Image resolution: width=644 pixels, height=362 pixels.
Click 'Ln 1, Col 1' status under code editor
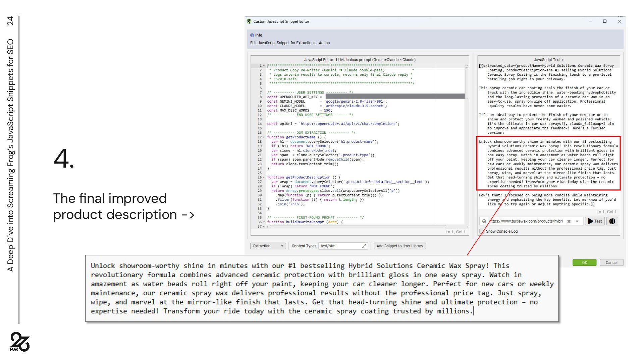(x=455, y=232)
